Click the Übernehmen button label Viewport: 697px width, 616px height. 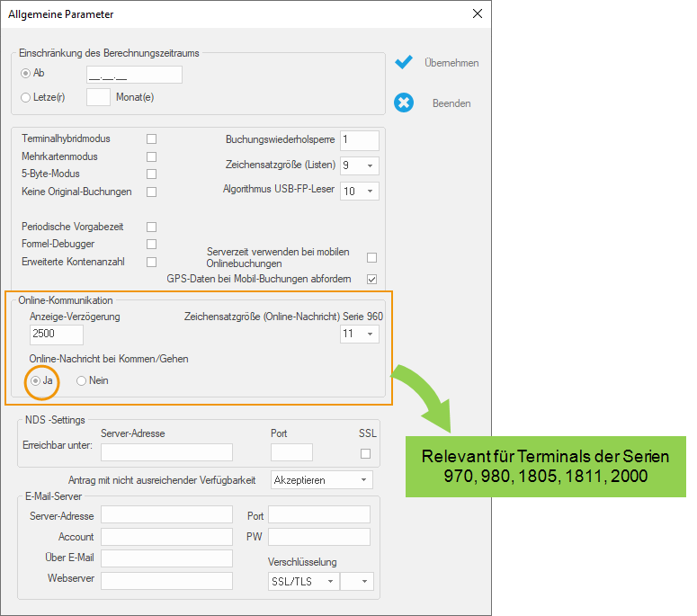(x=451, y=63)
